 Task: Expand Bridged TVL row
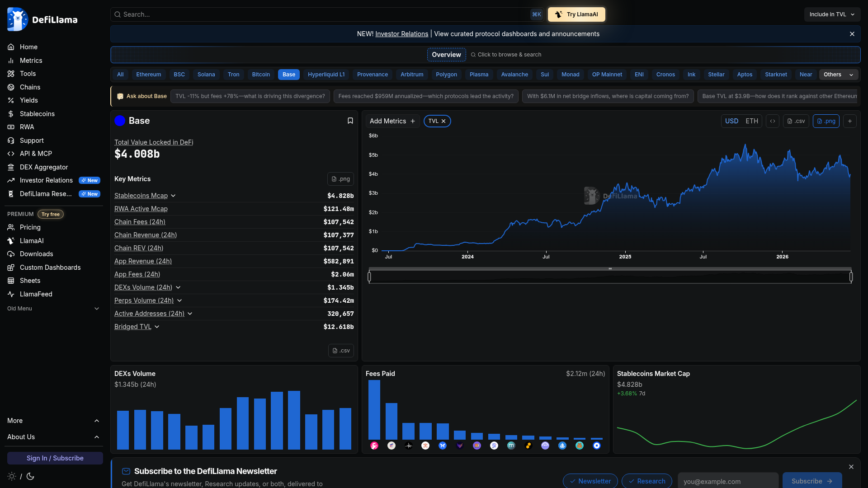[157, 327]
